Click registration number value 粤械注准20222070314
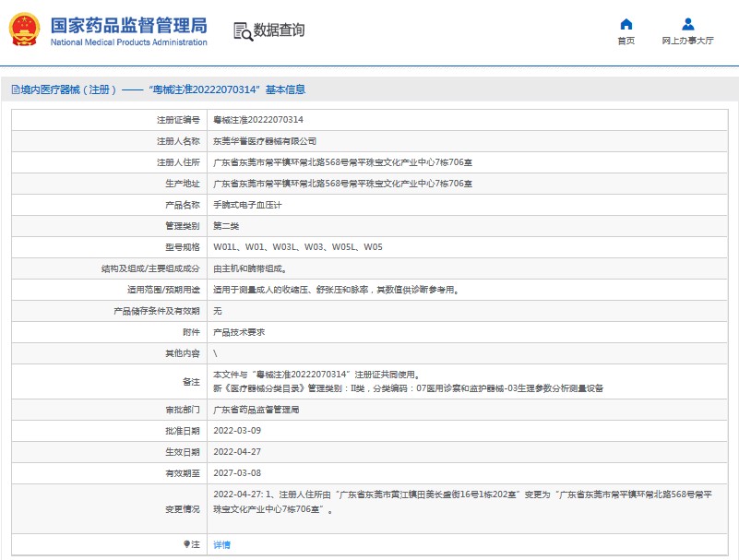 [258, 120]
